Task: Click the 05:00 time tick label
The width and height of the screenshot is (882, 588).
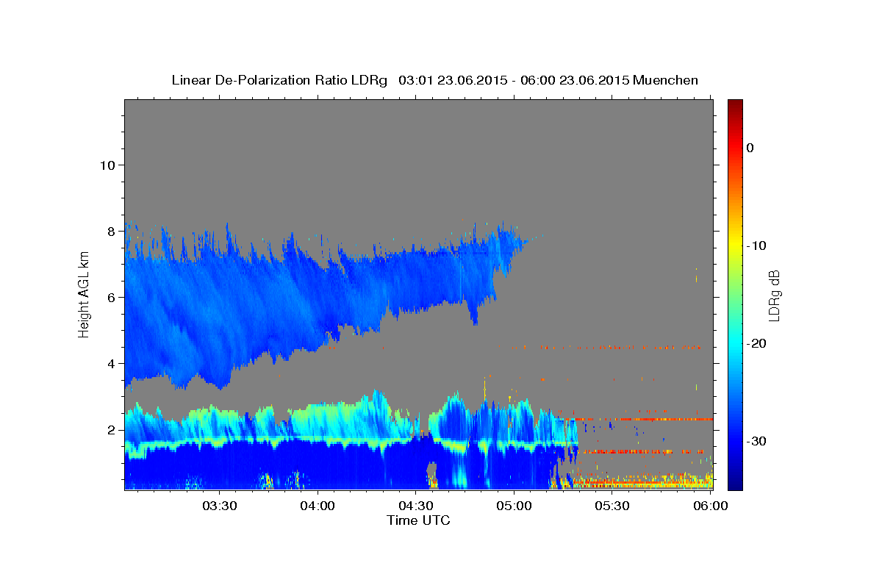Action: coord(514,506)
